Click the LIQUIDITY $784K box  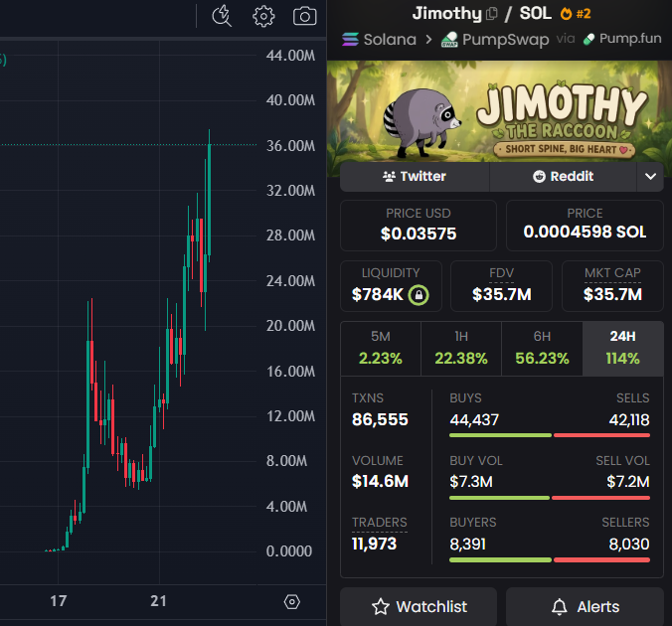pyautogui.click(x=391, y=286)
